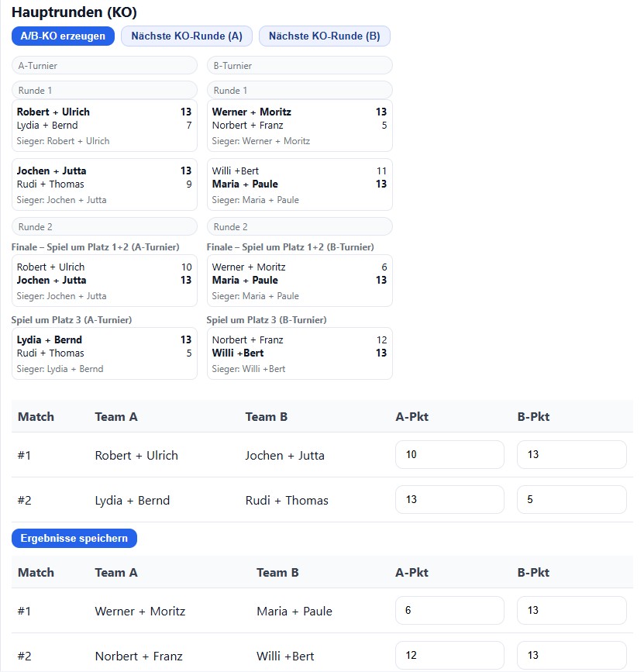Select the A-Turnier final match card
Viewport: 644px width, 672px height.
(105, 281)
